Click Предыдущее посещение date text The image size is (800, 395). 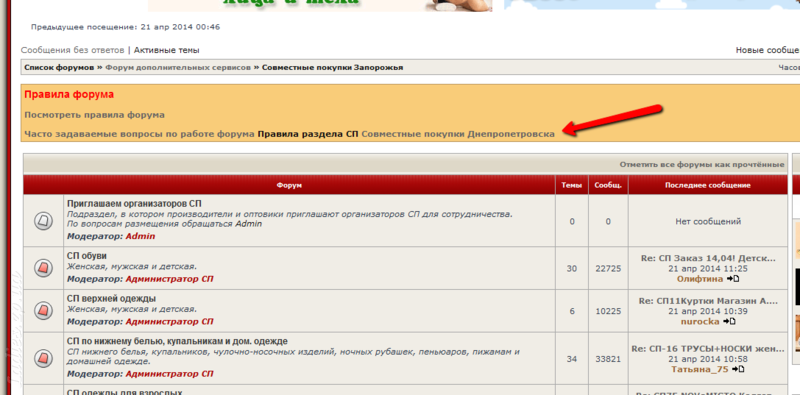coord(126,27)
